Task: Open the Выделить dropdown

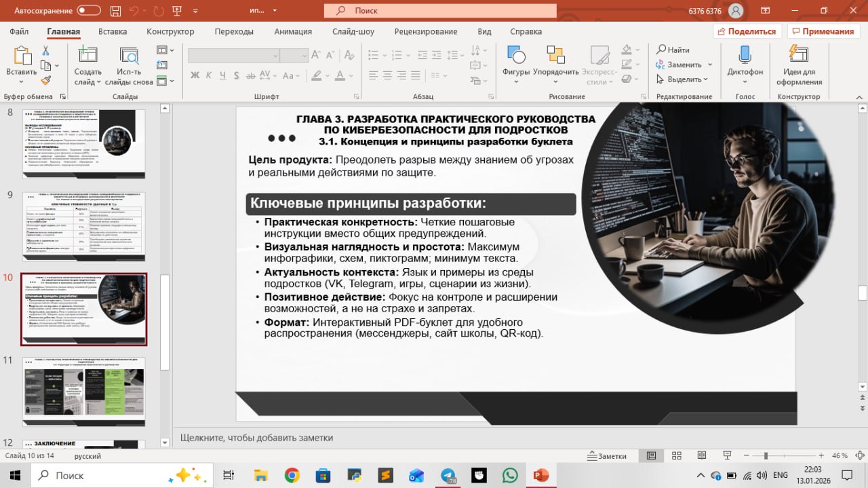Action: (682, 79)
